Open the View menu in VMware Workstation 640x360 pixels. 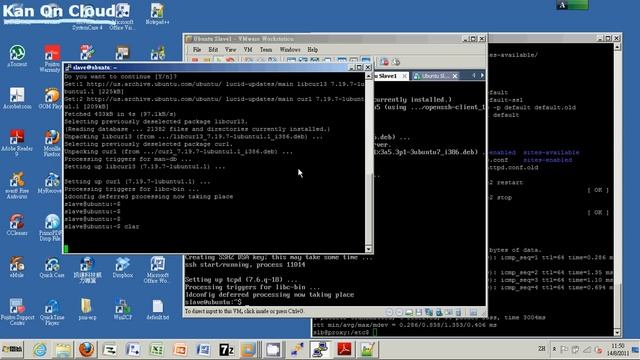click(x=230, y=49)
